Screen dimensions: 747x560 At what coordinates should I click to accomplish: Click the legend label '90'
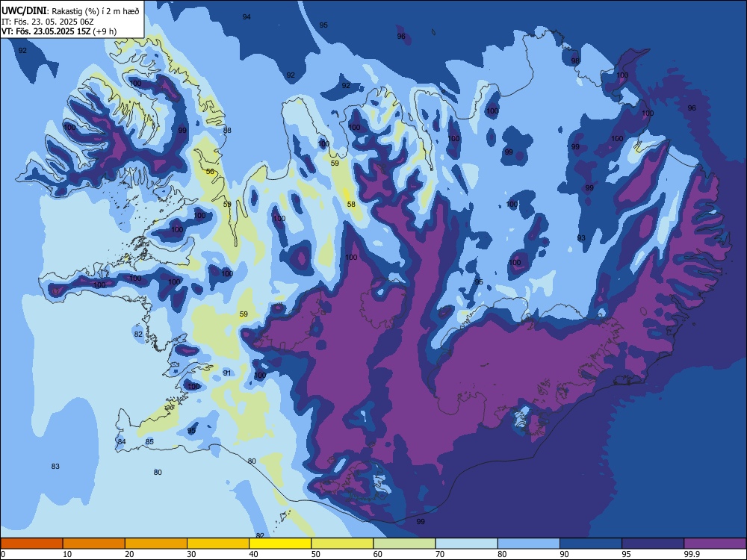point(564,554)
